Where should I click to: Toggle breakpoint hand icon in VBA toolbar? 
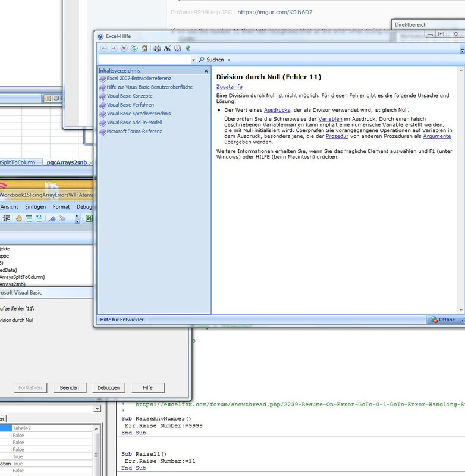[19, 218]
